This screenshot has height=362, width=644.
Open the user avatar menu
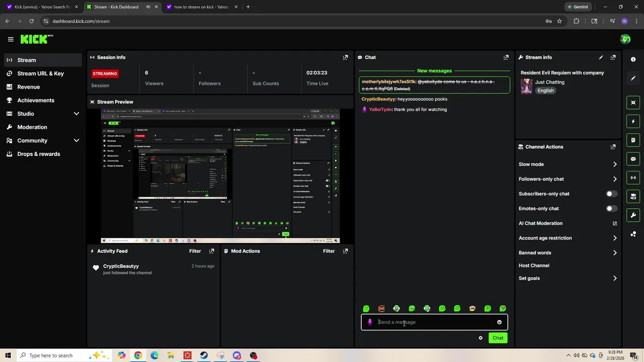[625, 39]
